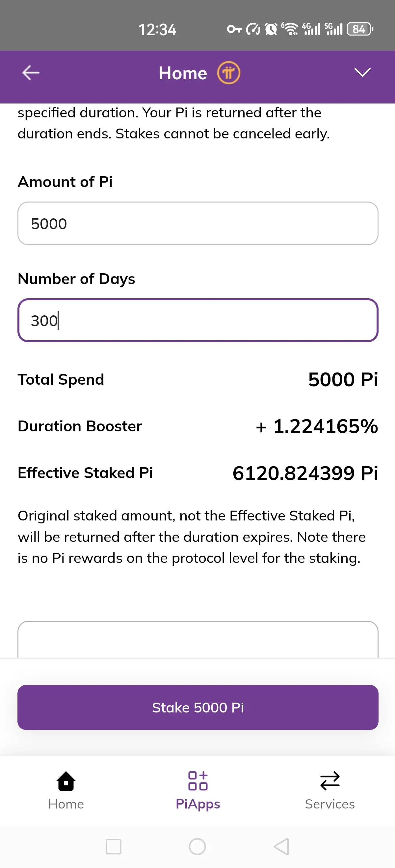Tap Android recent apps square button
Viewport: 395px width, 868px height.
click(113, 846)
